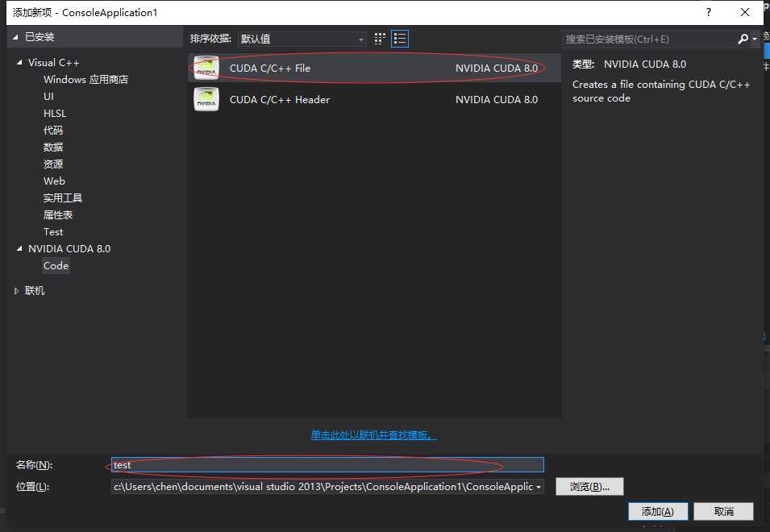Select the HLSL category
Viewport: 770px width, 532px height.
coord(55,114)
